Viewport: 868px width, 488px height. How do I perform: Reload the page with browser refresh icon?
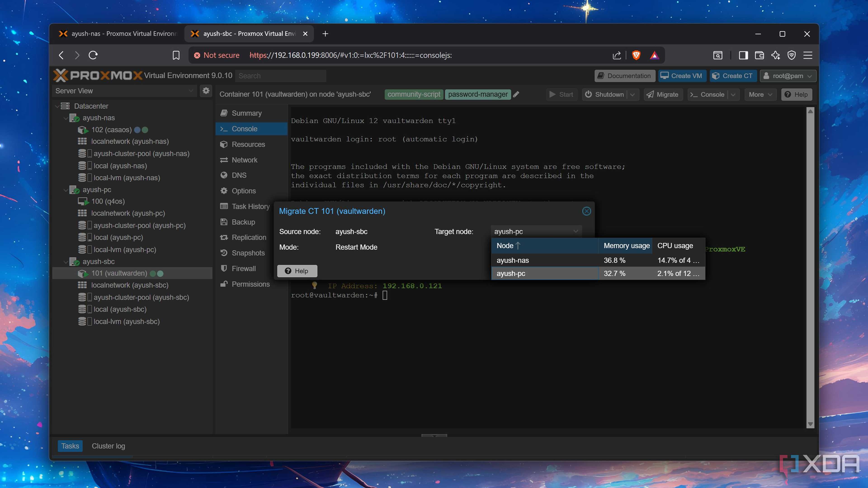(93, 55)
